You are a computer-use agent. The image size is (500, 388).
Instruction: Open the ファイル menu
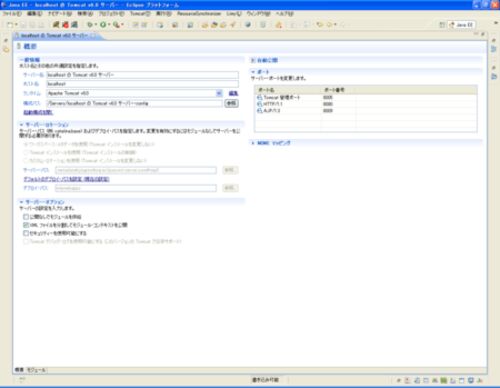(x=12, y=14)
